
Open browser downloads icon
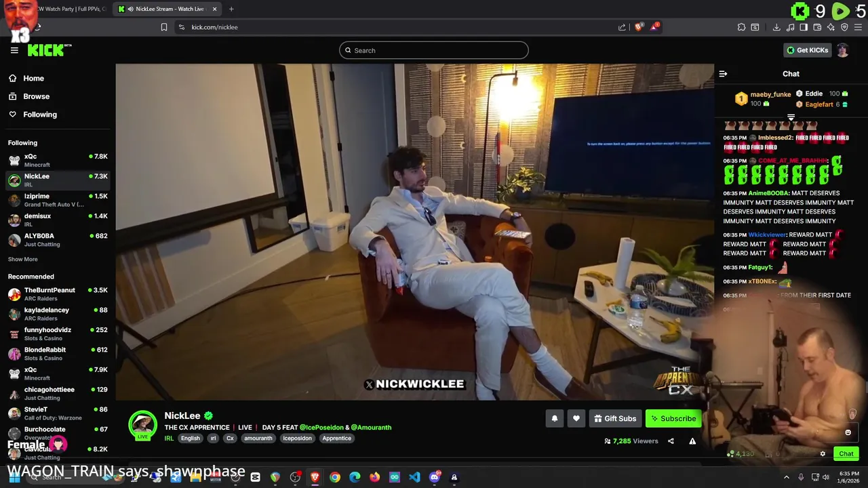(776, 27)
